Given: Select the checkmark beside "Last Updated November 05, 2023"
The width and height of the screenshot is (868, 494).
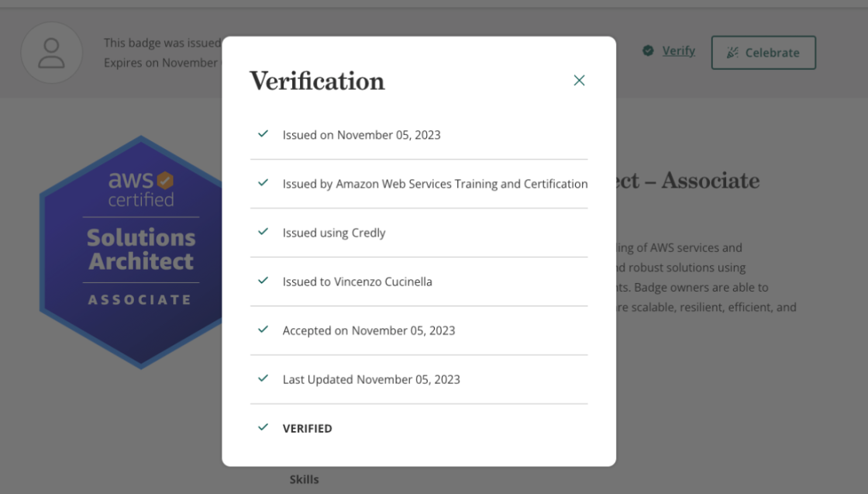Looking at the screenshot, I should 262,379.
